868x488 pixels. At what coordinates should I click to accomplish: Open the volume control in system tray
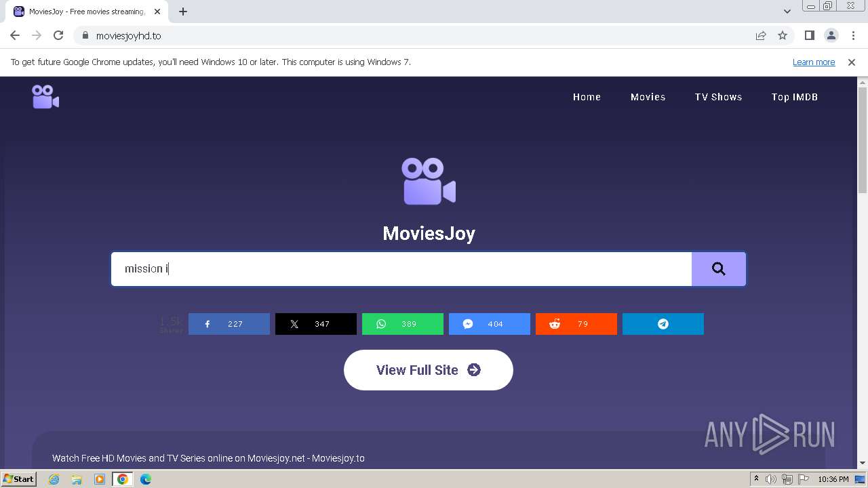coord(771,479)
